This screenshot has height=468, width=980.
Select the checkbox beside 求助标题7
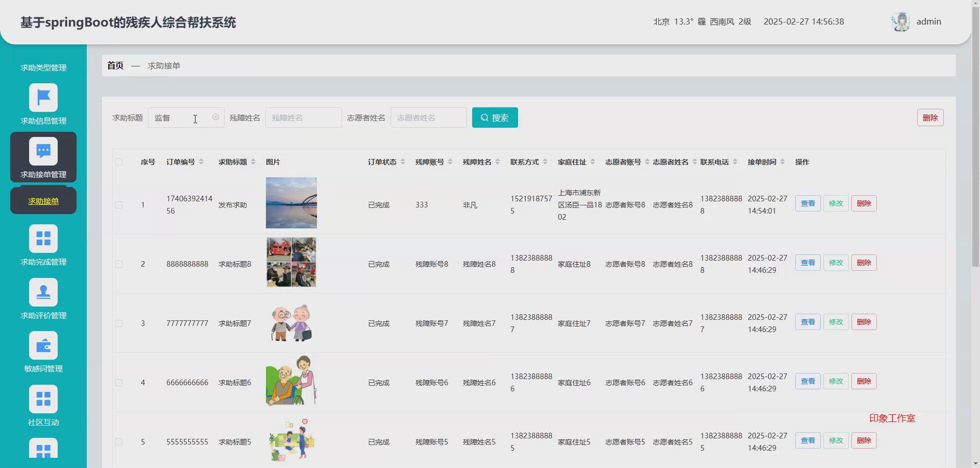pos(119,323)
